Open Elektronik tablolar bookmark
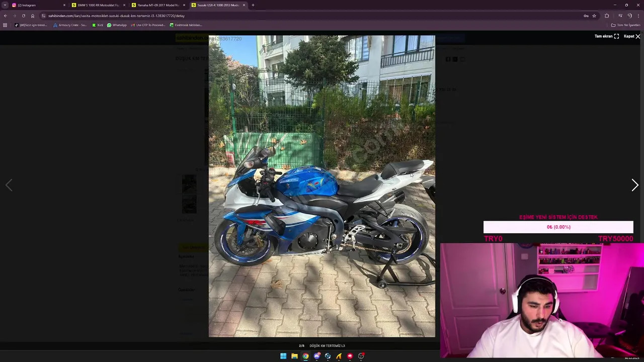 186,25
